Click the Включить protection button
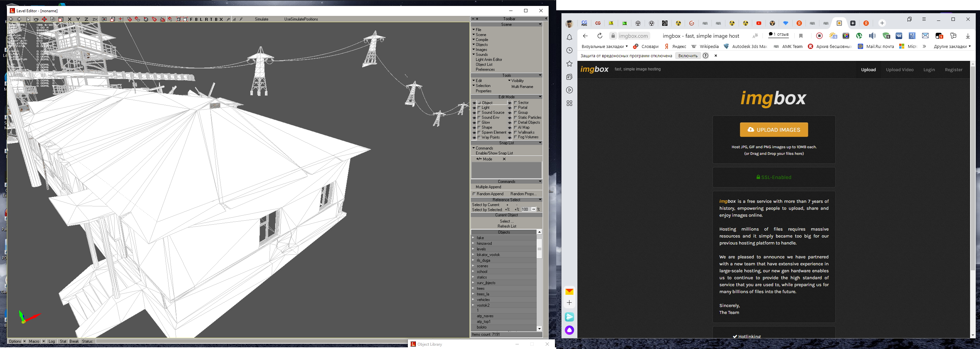Screen dimensions: 980x349 (x=688, y=56)
